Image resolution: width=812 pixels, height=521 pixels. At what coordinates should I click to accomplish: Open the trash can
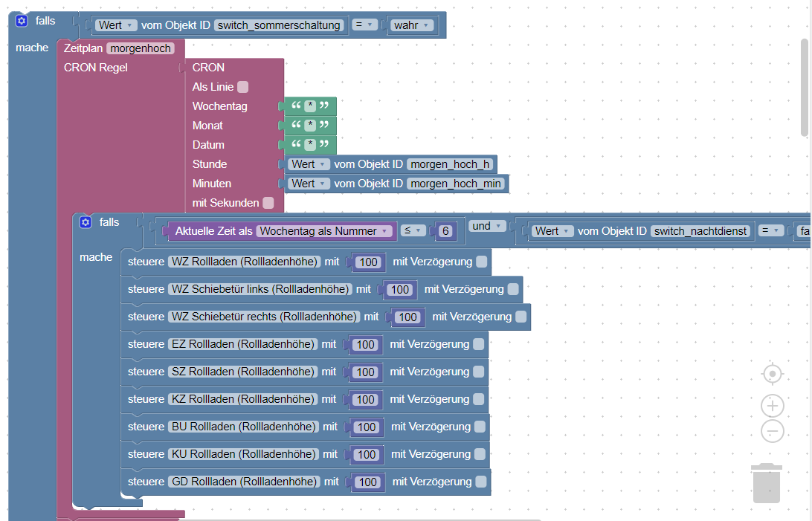(x=767, y=483)
